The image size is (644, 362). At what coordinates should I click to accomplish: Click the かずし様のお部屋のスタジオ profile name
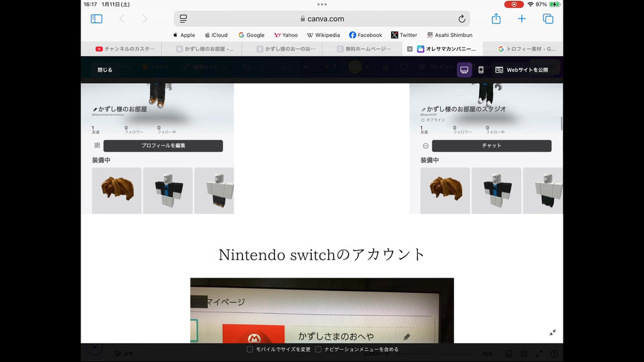pyautogui.click(x=466, y=109)
